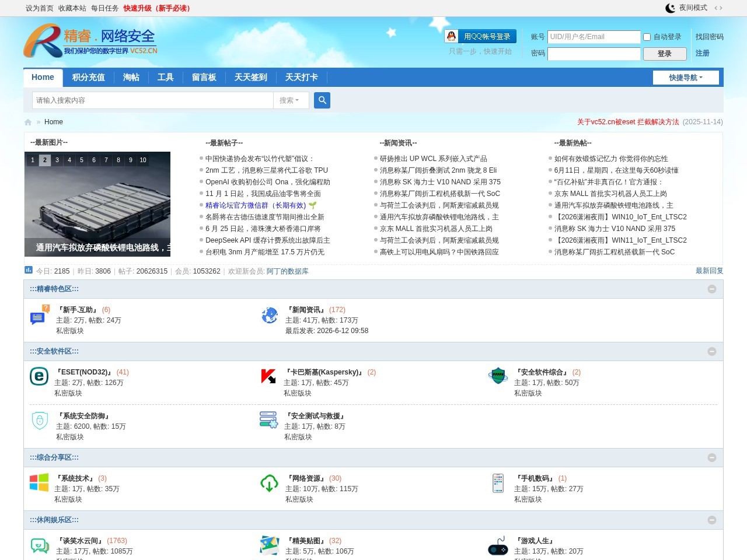The height and width of the screenshot is (560, 747).
Task: Select slide number 10 in image carousel
Action: pyautogui.click(x=143, y=160)
